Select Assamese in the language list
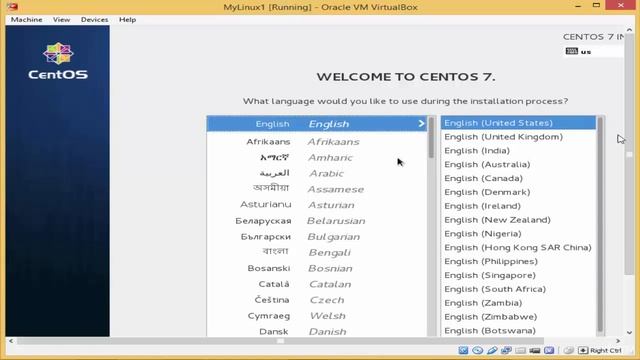 [x=317, y=189]
